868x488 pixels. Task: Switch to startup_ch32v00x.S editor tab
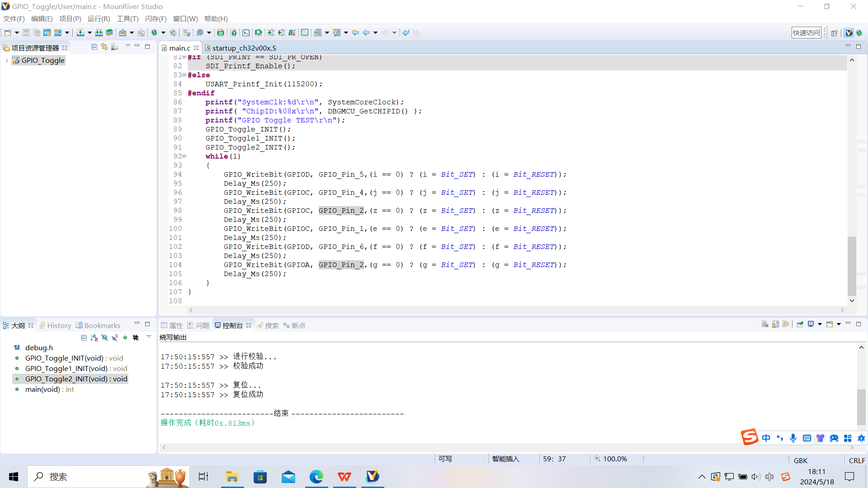click(240, 48)
